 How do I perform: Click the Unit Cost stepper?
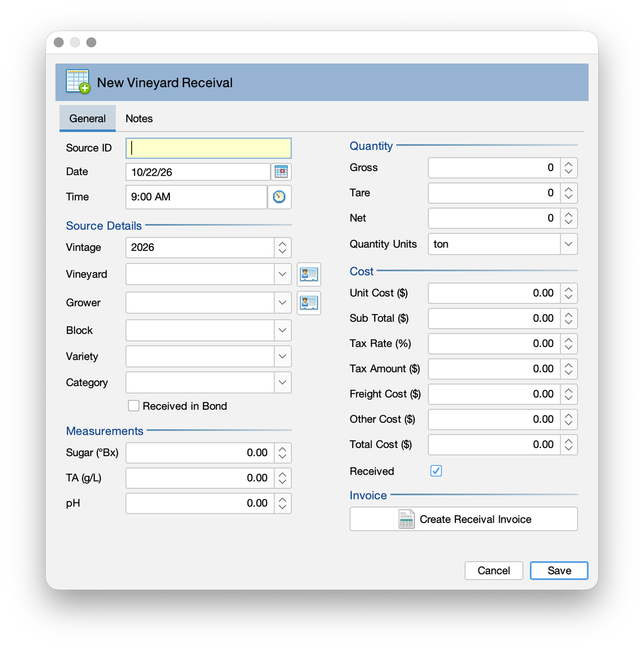click(569, 293)
